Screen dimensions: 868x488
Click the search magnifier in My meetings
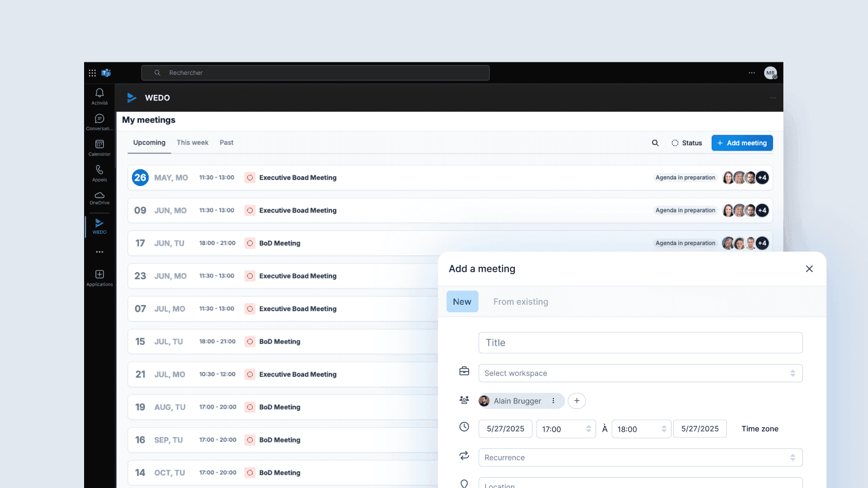click(655, 143)
